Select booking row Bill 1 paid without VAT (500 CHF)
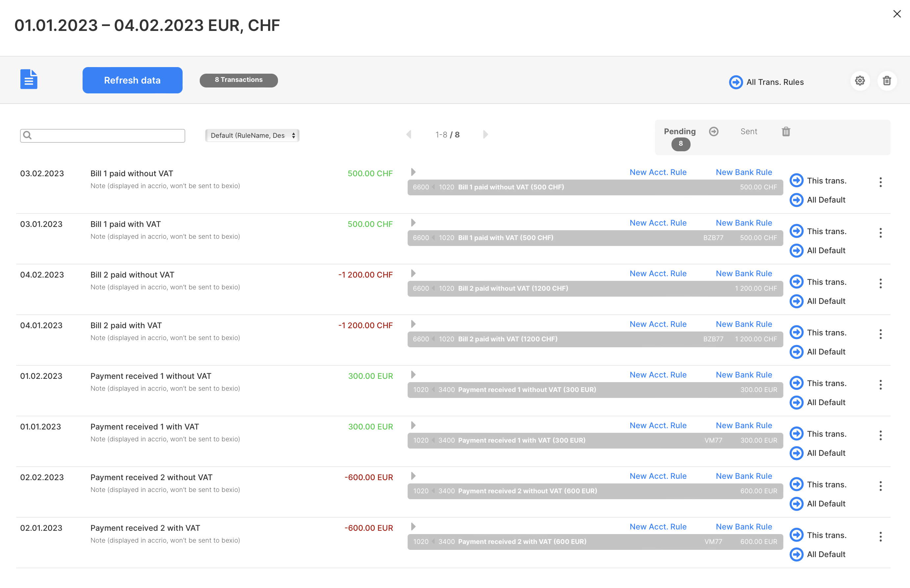The image size is (910, 588). pyautogui.click(x=595, y=187)
